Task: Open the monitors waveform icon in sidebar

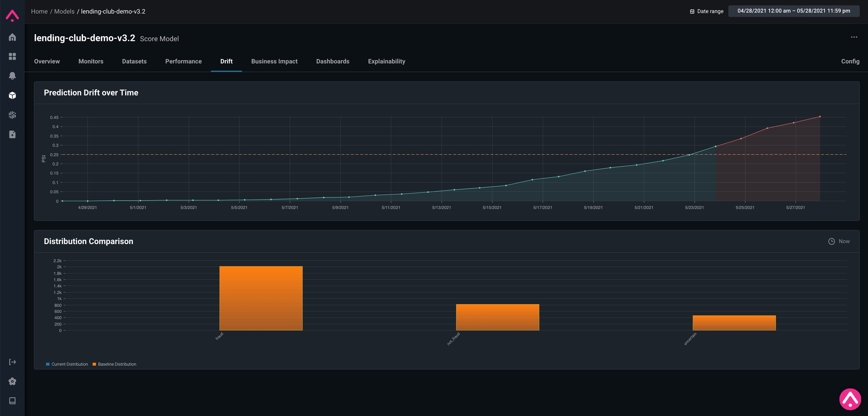Action: coord(12,115)
